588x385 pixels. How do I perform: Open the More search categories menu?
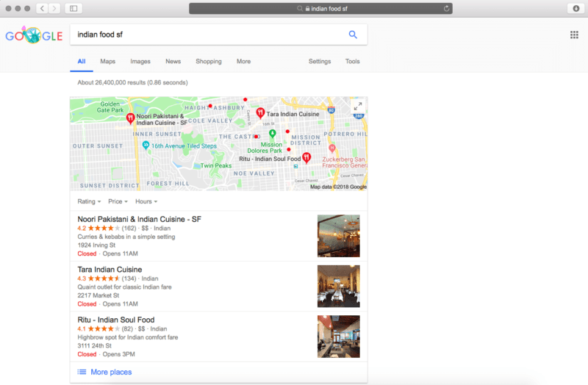pos(243,62)
